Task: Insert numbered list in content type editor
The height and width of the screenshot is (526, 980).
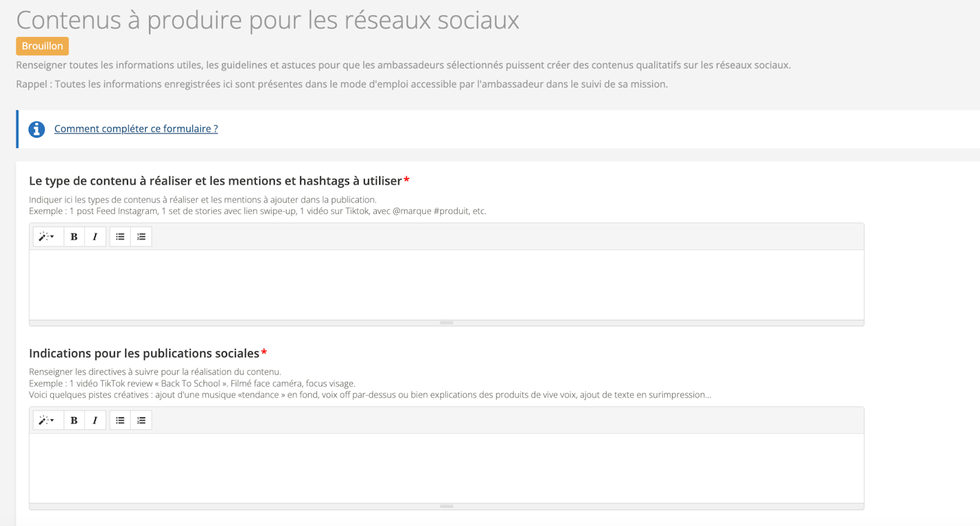Action: (x=141, y=237)
